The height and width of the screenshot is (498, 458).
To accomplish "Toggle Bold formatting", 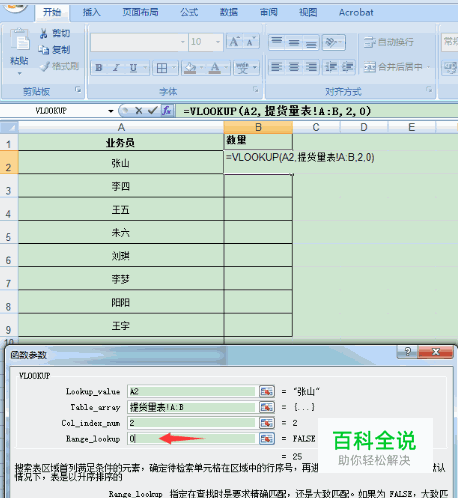I will (x=99, y=68).
